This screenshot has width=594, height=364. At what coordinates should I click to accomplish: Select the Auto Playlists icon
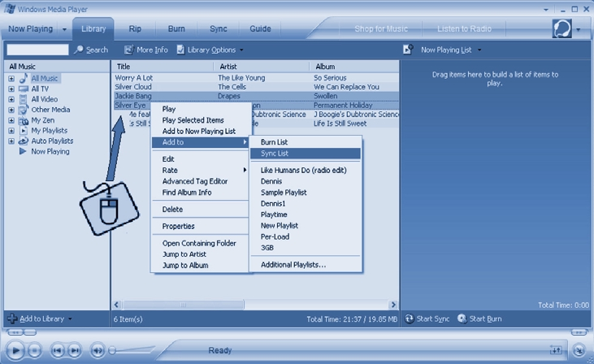[x=24, y=141]
